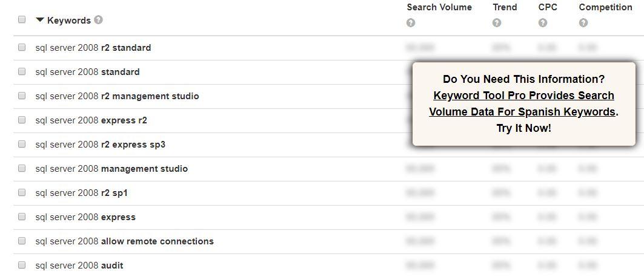
Task: Click the "sql server 2008 express r2" keyword
Action: click(x=91, y=120)
